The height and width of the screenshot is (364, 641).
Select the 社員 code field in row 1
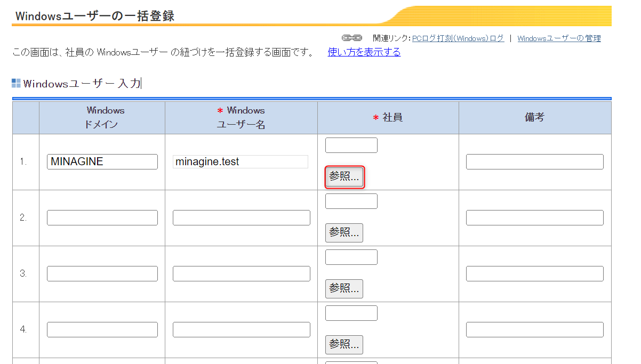pos(351,145)
